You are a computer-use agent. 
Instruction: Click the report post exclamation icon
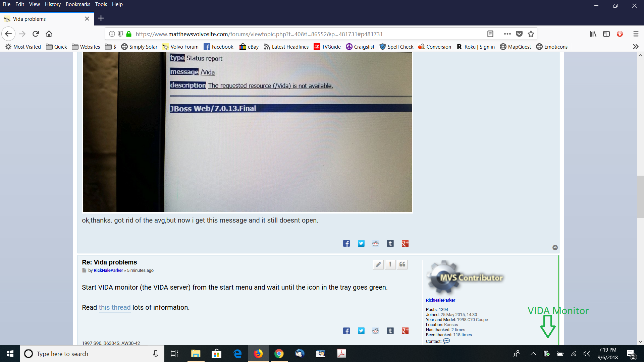click(x=390, y=265)
